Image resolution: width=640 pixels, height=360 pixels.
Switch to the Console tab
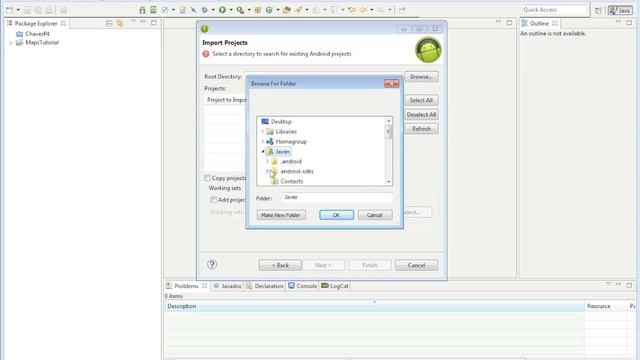coord(302,286)
